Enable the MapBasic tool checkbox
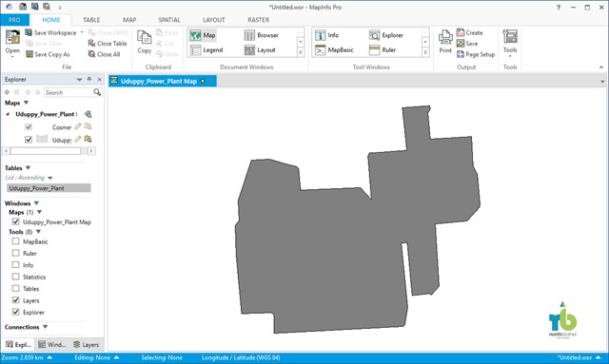Image resolution: width=609 pixels, height=364 pixels. point(15,241)
